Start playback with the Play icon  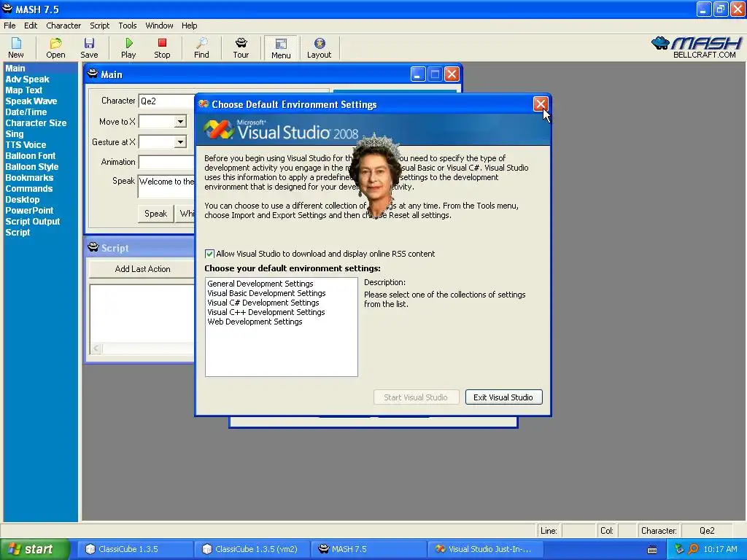(x=128, y=47)
